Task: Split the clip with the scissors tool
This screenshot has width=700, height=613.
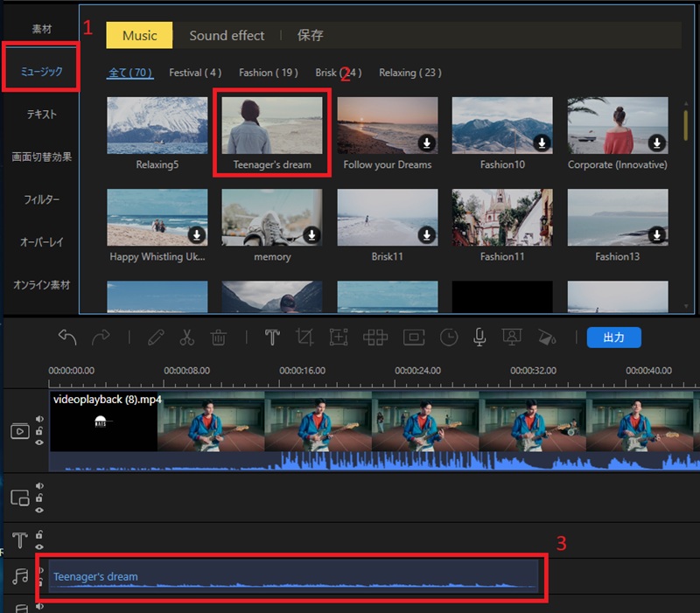Action: tap(187, 338)
